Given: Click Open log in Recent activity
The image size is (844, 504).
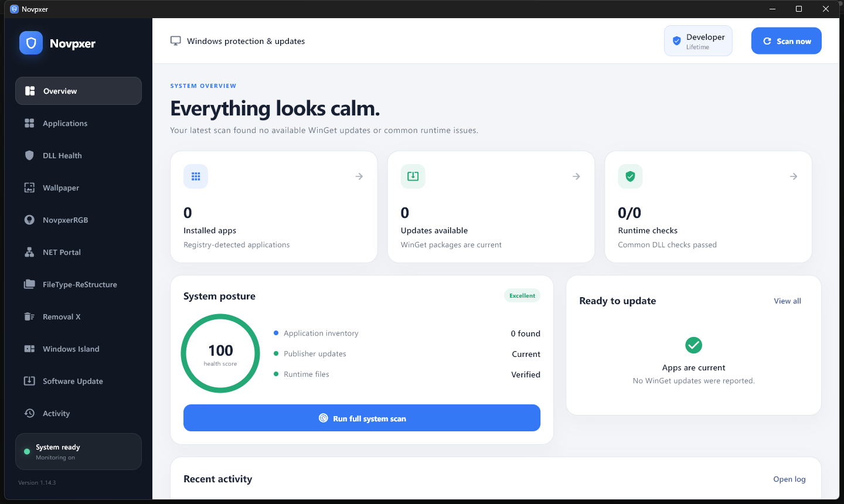Looking at the screenshot, I should coord(789,479).
